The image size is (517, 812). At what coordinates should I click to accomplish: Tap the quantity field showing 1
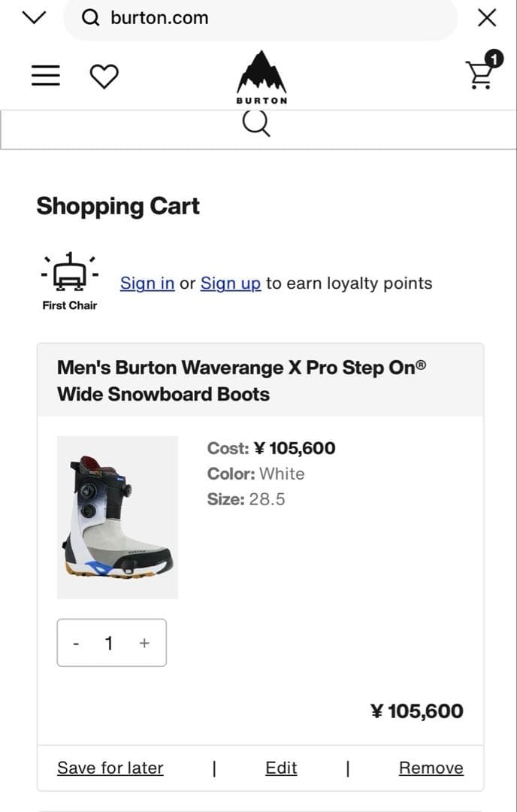click(110, 643)
